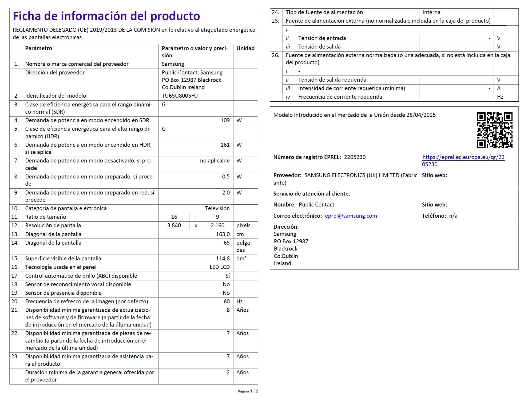Click the HDR power value 161

point(225,145)
